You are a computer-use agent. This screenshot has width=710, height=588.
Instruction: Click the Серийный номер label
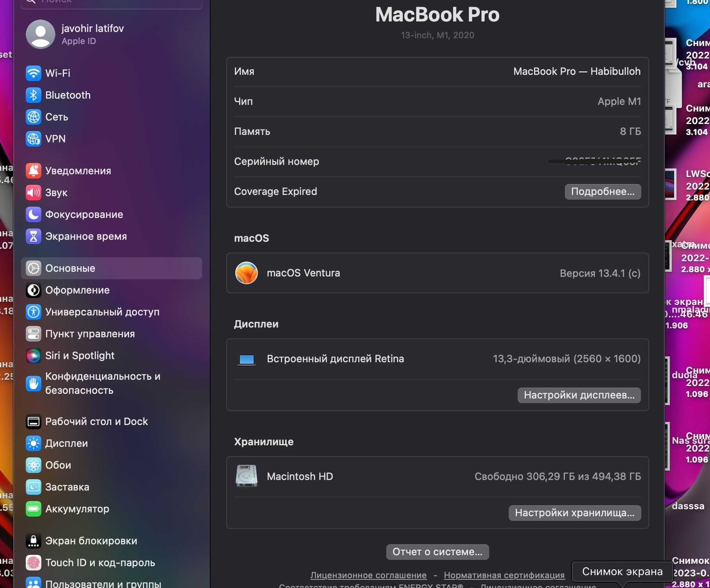click(x=277, y=161)
